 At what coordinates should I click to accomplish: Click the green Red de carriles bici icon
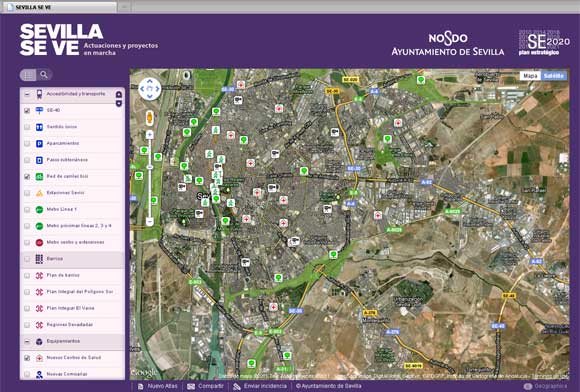(x=39, y=176)
